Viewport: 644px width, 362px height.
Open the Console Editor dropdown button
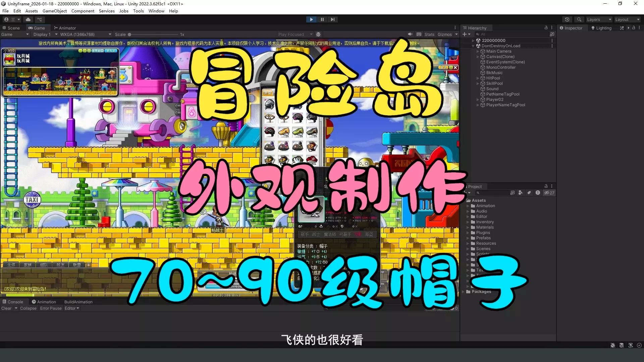[x=72, y=308]
